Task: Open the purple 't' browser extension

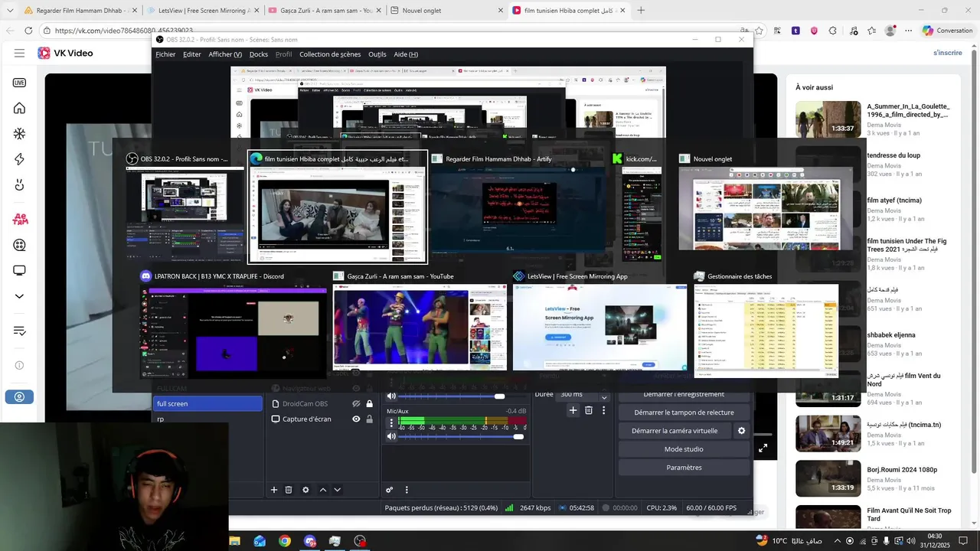Action: click(795, 31)
